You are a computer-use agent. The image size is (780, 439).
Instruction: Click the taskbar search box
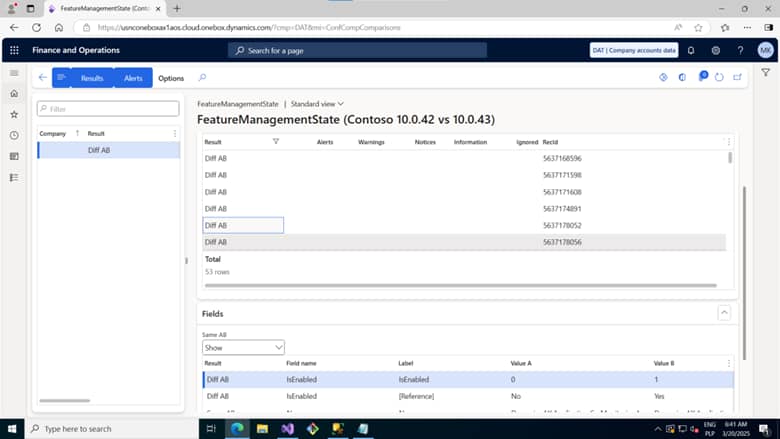click(111, 429)
